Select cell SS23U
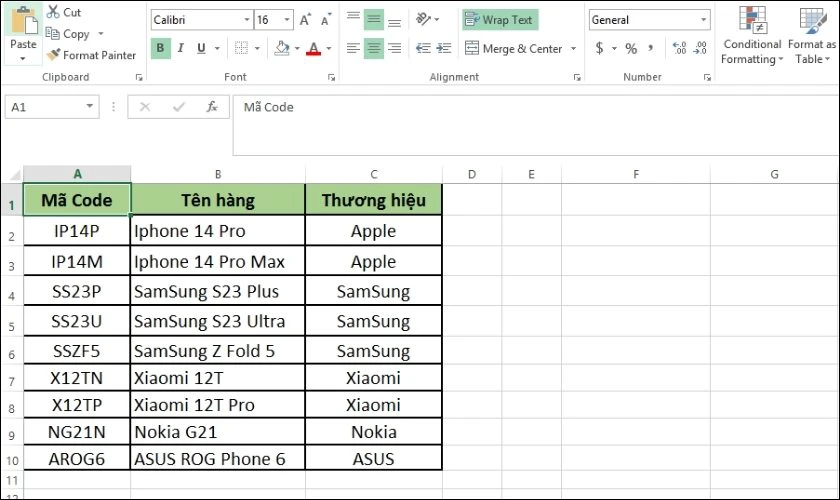The height and width of the screenshot is (500, 840). point(77,322)
